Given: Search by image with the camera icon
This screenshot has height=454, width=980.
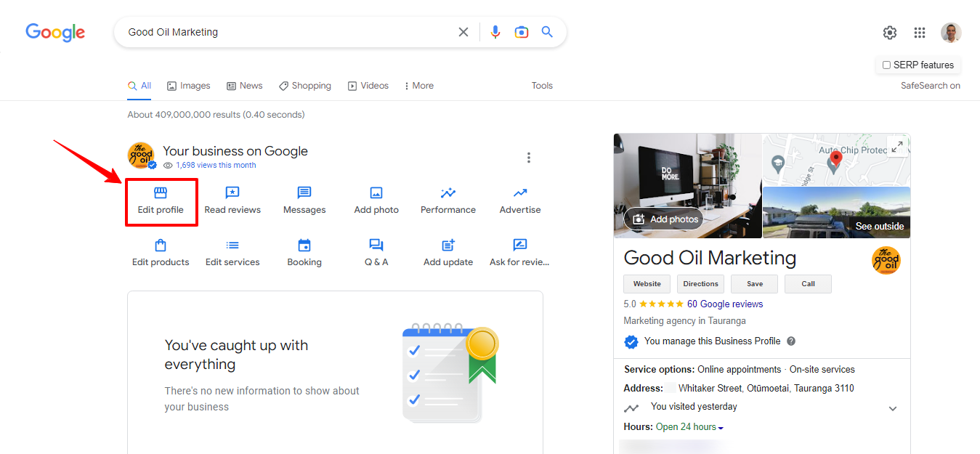Looking at the screenshot, I should click(522, 32).
